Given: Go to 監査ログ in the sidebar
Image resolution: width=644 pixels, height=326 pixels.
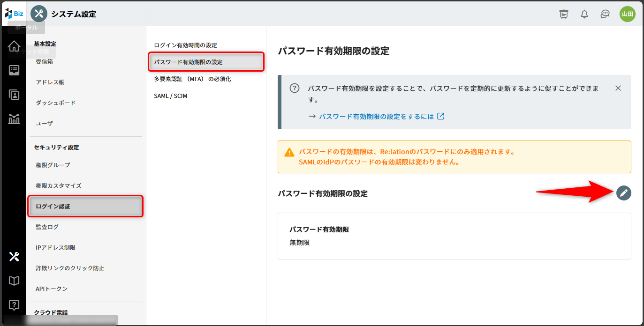Looking at the screenshot, I should point(47,227).
